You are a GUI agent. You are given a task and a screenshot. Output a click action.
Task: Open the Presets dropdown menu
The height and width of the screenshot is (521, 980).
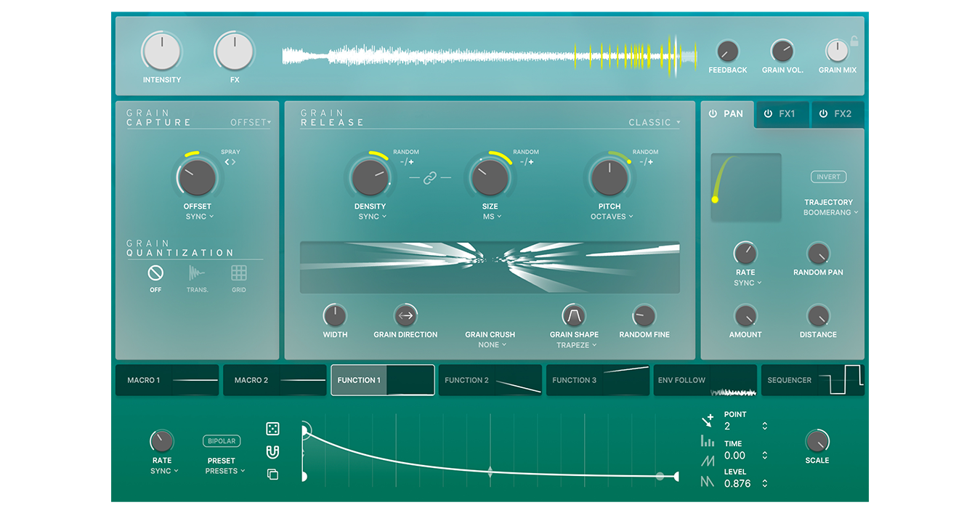click(x=224, y=471)
